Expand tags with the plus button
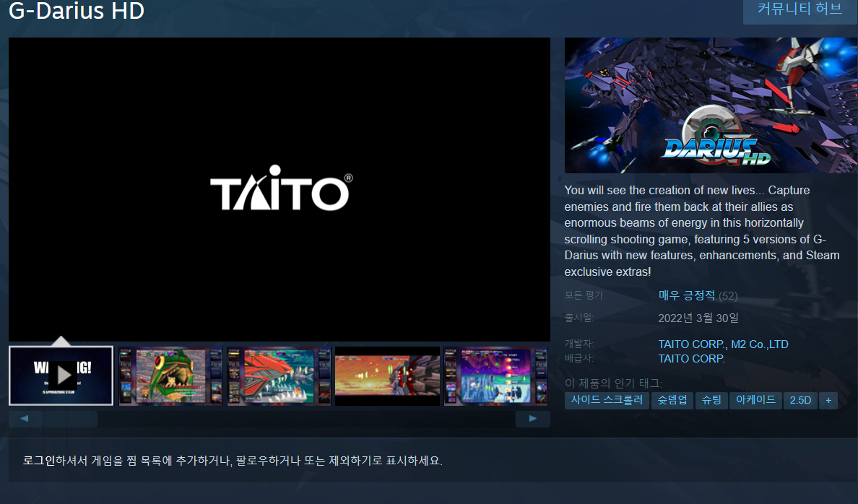This screenshot has width=858, height=504. [x=828, y=400]
